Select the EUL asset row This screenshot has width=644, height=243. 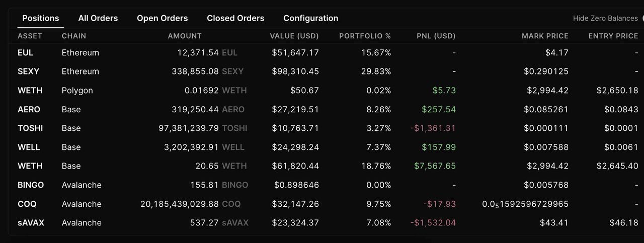(x=26, y=53)
